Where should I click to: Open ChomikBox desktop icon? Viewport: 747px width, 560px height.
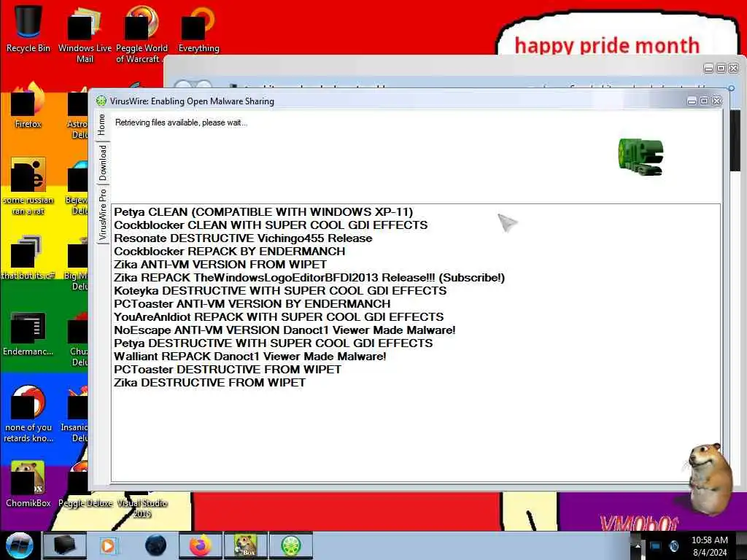coord(28,483)
